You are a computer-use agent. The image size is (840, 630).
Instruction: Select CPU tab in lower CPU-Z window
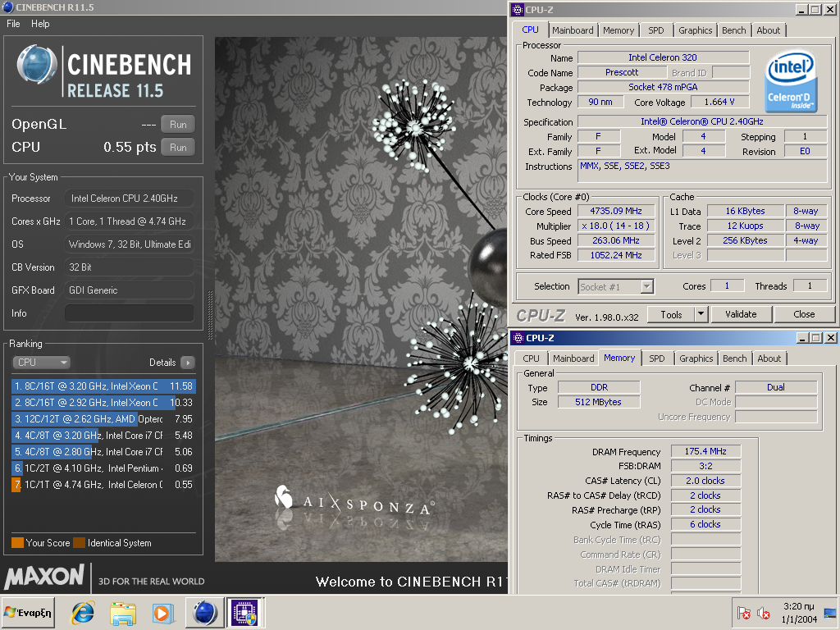[531, 358]
